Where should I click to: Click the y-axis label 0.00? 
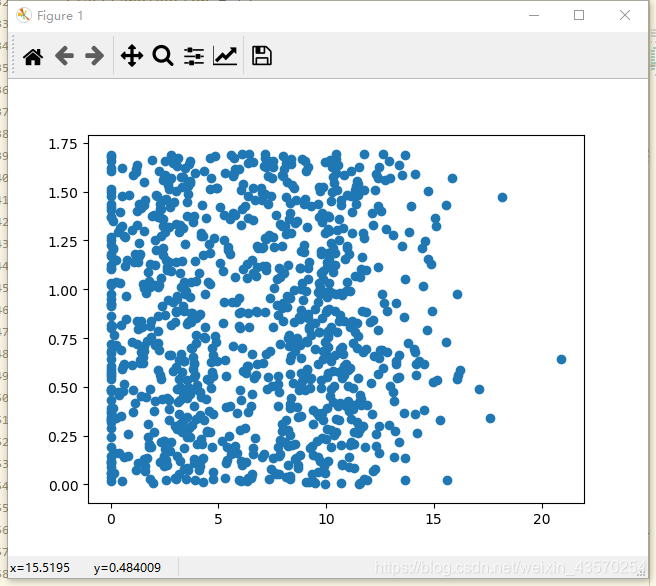click(63, 486)
